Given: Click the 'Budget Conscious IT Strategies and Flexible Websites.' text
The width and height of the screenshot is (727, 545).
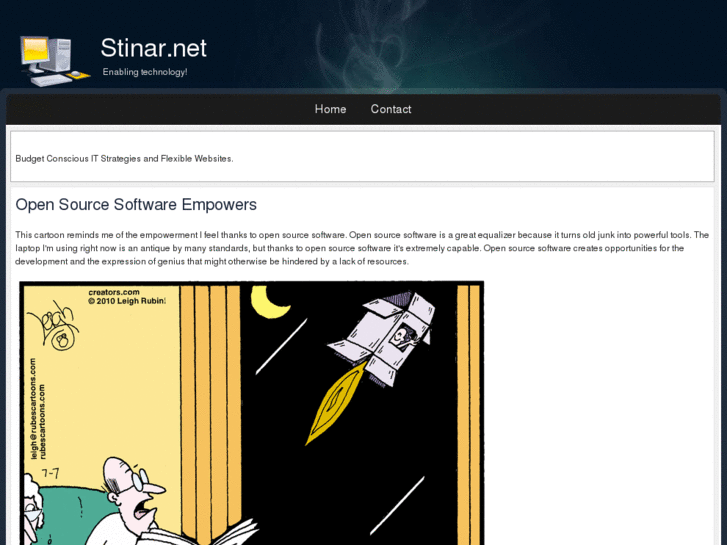Looking at the screenshot, I should [x=124, y=159].
